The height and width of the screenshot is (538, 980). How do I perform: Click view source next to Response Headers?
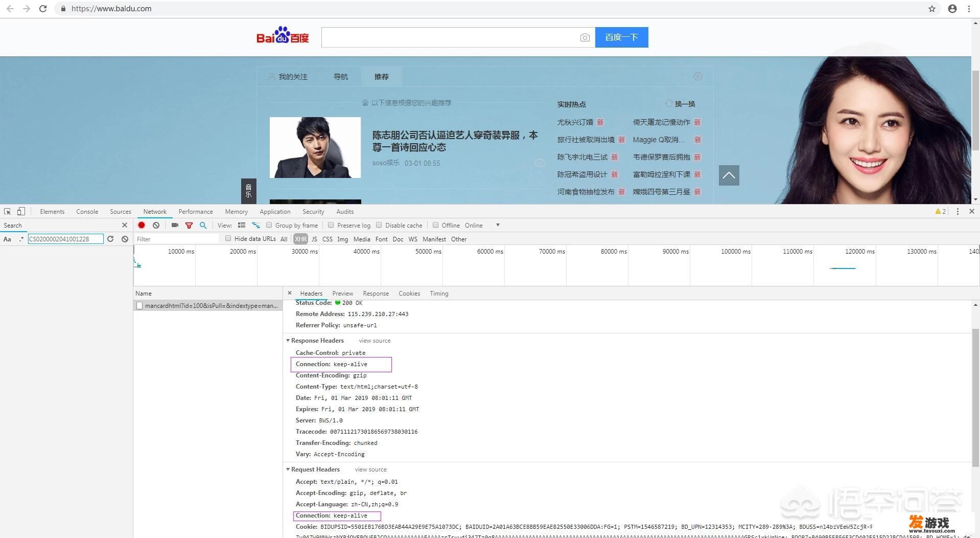(x=375, y=341)
